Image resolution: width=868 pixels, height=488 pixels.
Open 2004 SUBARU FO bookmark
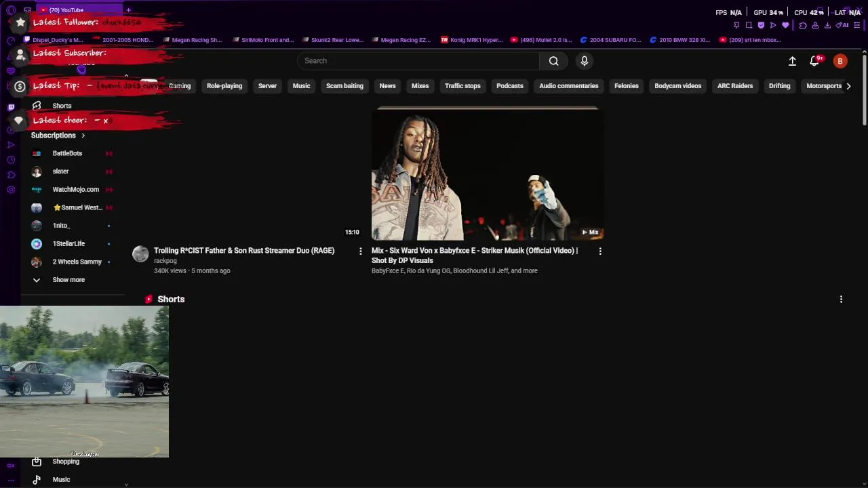pos(610,40)
